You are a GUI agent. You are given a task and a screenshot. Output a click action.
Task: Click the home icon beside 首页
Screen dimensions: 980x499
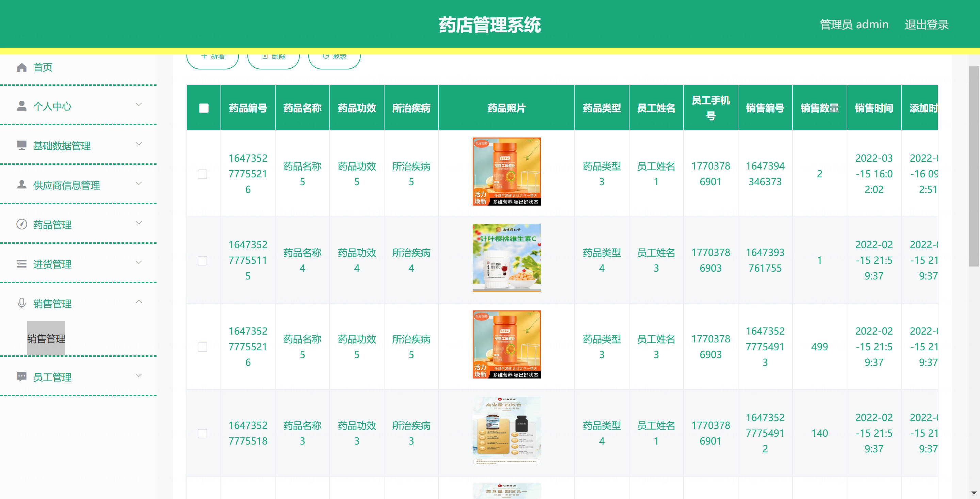click(x=22, y=67)
